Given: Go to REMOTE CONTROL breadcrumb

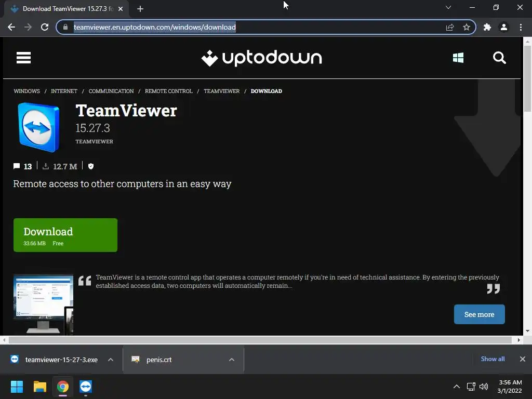Looking at the screenshot, I should (169, 91).
